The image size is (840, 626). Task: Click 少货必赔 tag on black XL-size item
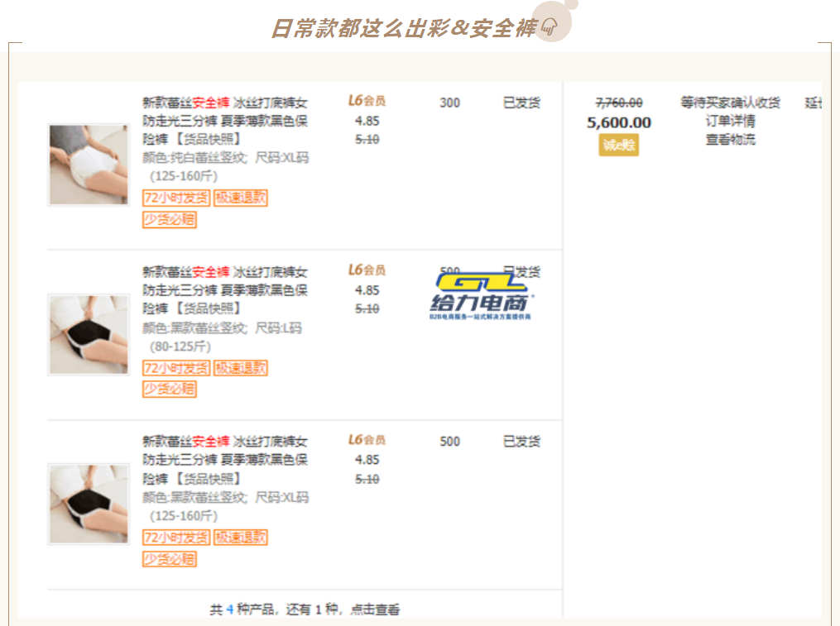(x=170, y=559)
